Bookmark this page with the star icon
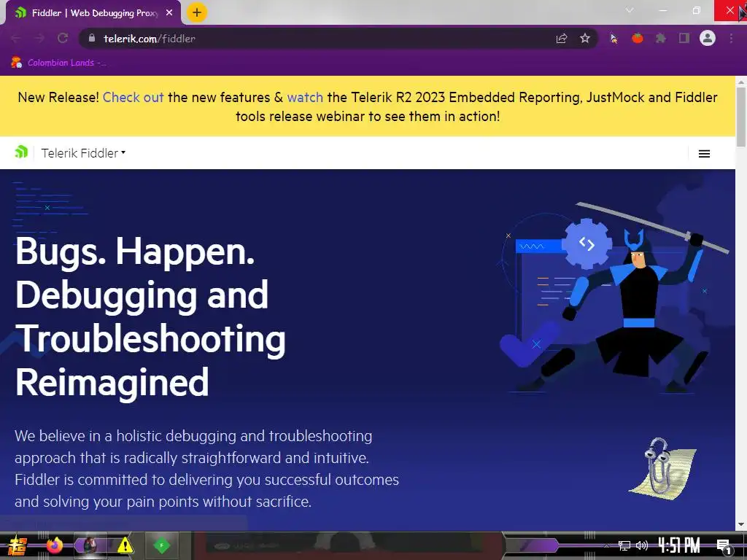 (585, 38)
